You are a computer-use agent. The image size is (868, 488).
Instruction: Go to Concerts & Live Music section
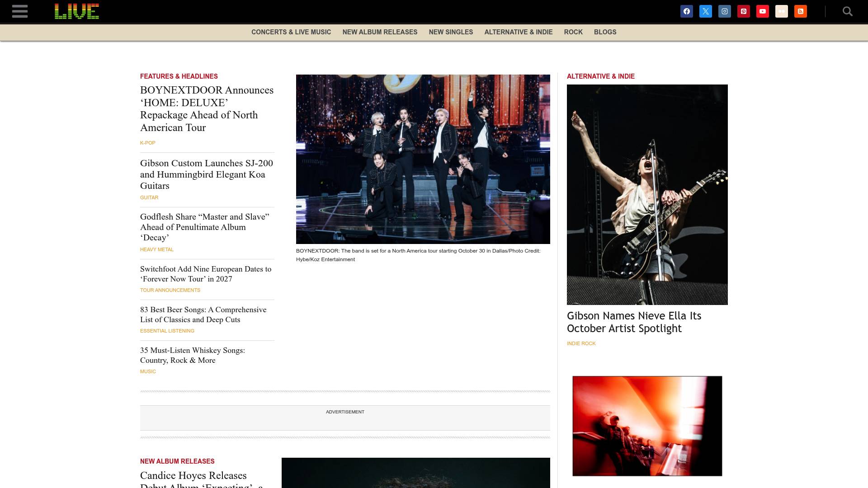(x=291, y=32)
